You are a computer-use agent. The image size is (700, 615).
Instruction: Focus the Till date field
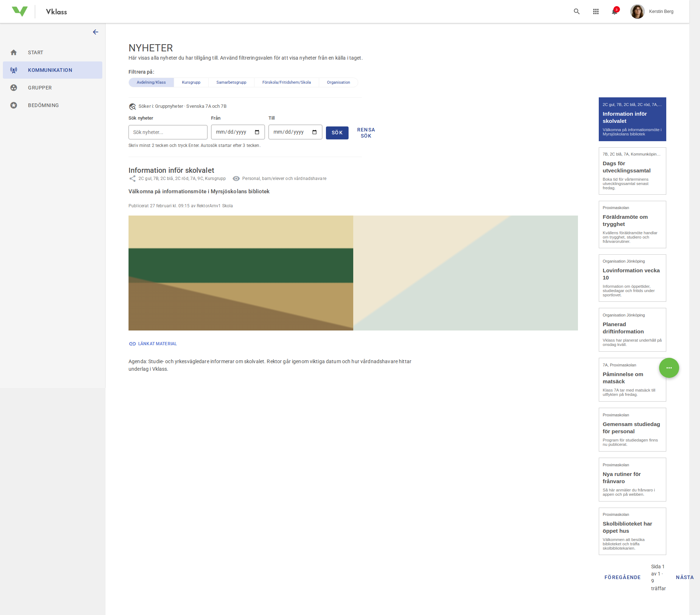(295, 132)
